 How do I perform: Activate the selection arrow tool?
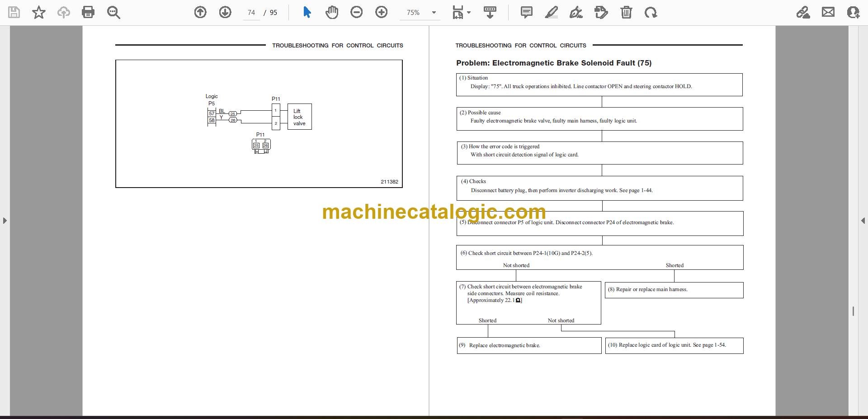point(307,12)
